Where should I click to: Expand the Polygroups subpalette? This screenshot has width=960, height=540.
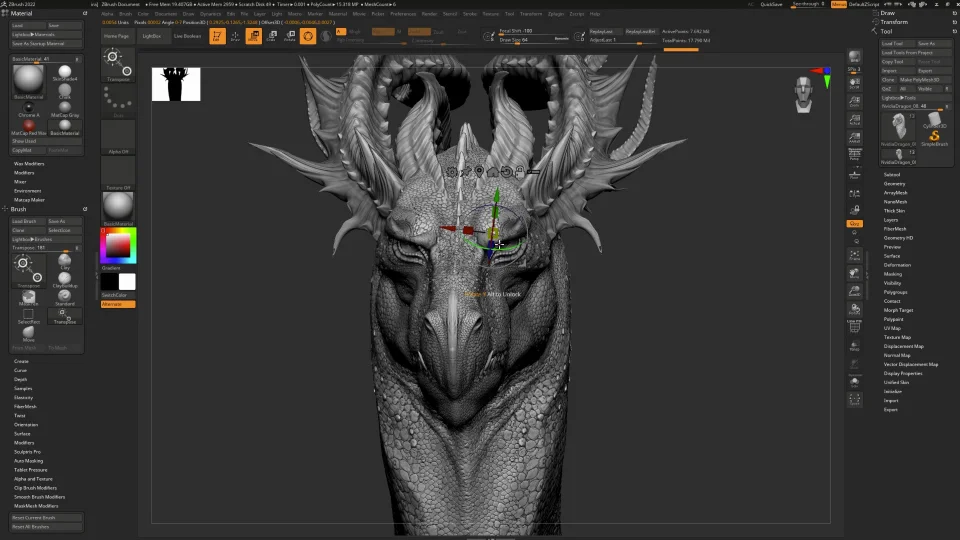[x=895, y=292]
